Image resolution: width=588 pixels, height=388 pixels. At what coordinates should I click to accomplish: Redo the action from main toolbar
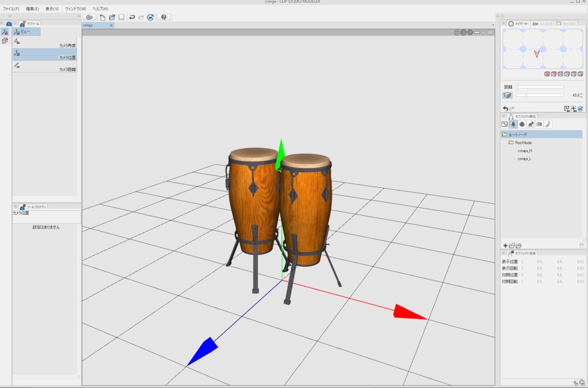(141, 17)
